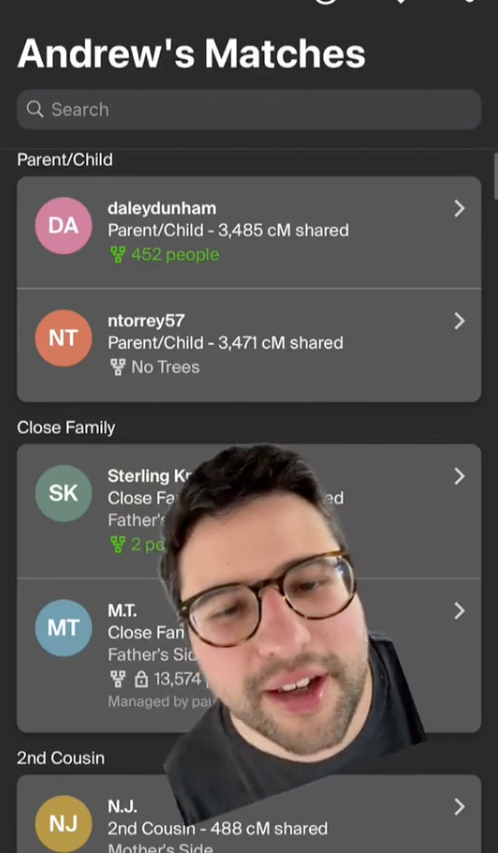Expand ntorrey57 match chevron
Image resolution: width=498 pixels, height=853 pixels.
(460, 321)
